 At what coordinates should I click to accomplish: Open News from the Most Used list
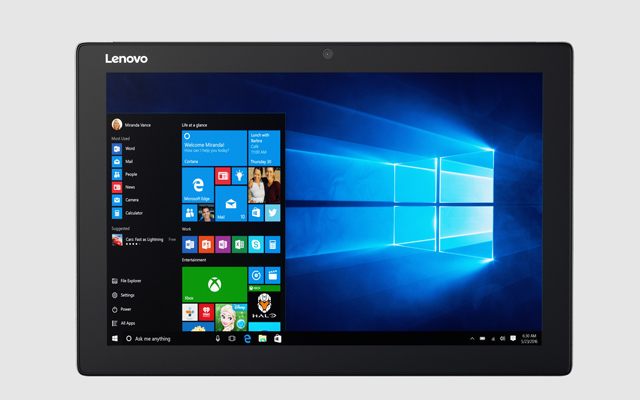[123, 187]
